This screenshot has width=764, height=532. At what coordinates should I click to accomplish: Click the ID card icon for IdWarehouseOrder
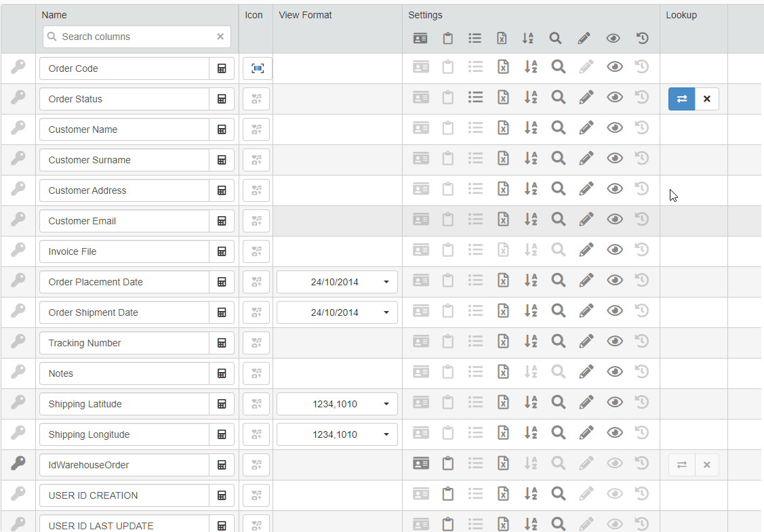pos(421,464)
